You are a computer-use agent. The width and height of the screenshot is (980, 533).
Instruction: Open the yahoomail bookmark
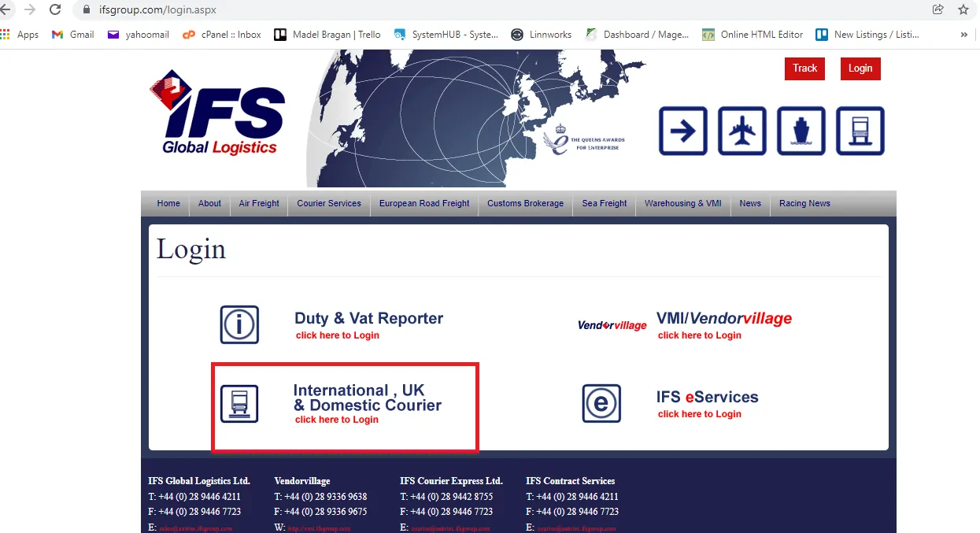pyautogui.click(x=139, y=35)
